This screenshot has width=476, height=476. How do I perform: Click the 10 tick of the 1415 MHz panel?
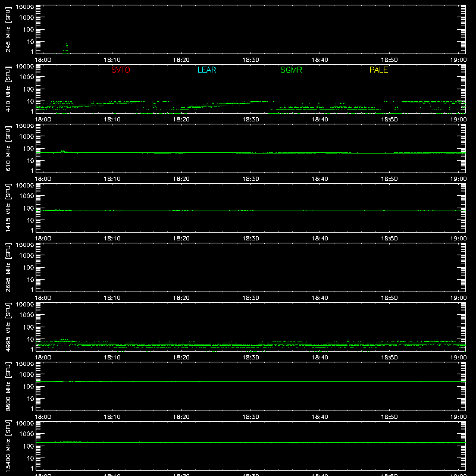[x=30, y=220]
